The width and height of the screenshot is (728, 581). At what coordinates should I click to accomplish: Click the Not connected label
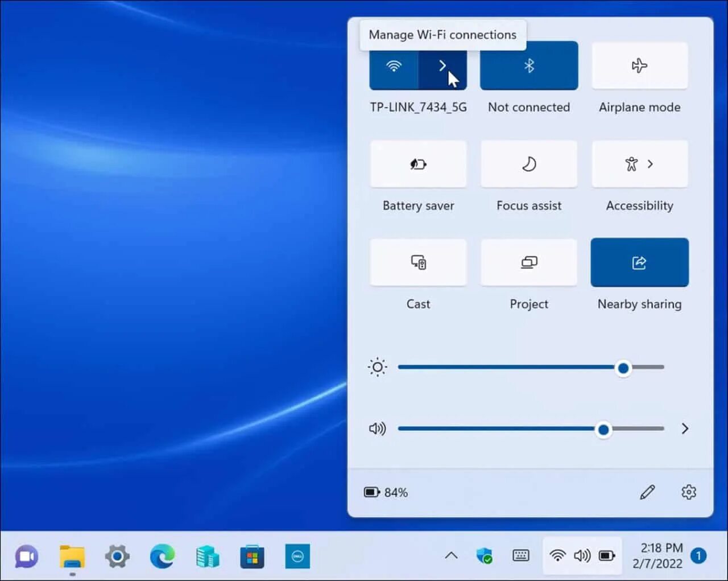[529, 107]
